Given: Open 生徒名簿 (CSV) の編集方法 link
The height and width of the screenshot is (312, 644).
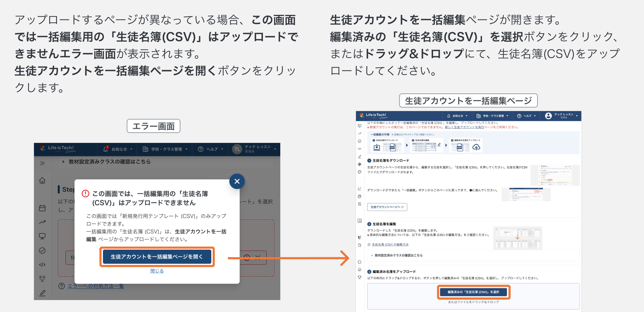Looking at the screenshot, I should click(390, 244).
